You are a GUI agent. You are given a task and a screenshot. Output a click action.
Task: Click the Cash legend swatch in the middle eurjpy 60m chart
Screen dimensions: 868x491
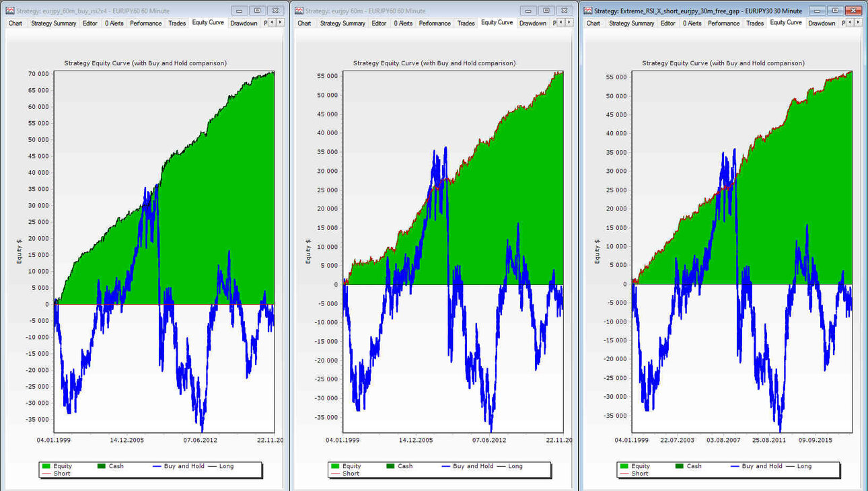[x=390, y=466]
